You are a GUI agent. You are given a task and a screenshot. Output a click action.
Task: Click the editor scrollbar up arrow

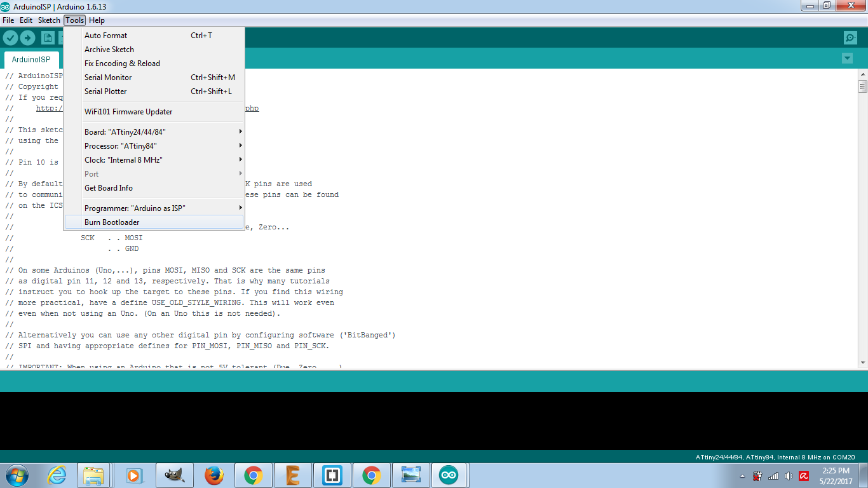pos(862,75)
